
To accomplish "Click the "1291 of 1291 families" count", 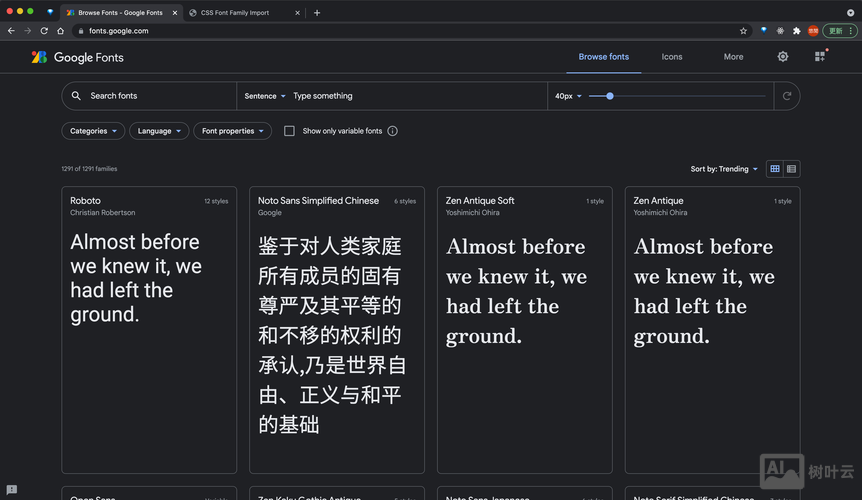I will (89, 169).
